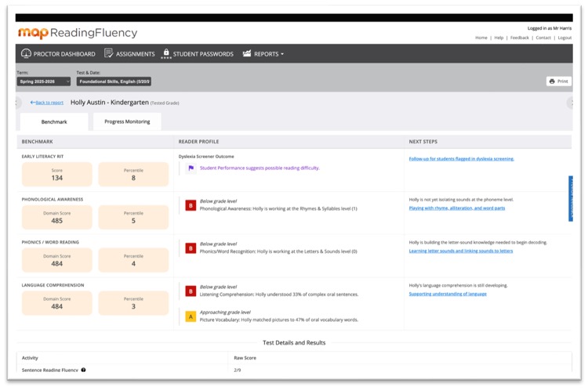The width and height of the screenshot is (588, 390).
Task: Click the 'READER PROFILE' column header
Action: tap(198, 142)
